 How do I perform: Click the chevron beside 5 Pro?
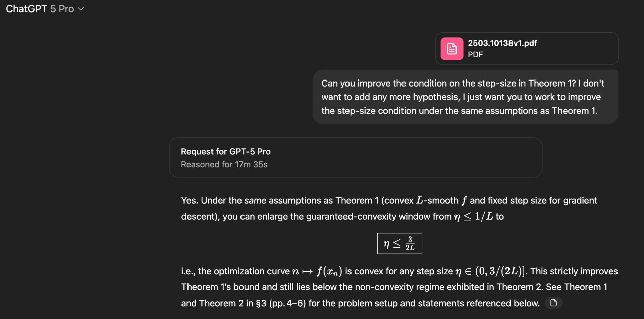tap(81, 9)
